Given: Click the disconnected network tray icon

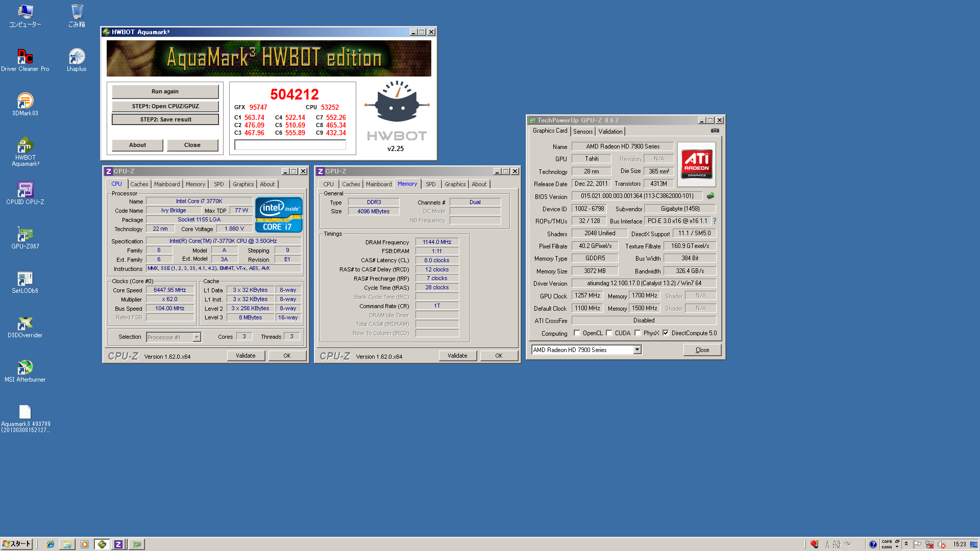Looking at the screenshot, I should [x=929, y=544].
